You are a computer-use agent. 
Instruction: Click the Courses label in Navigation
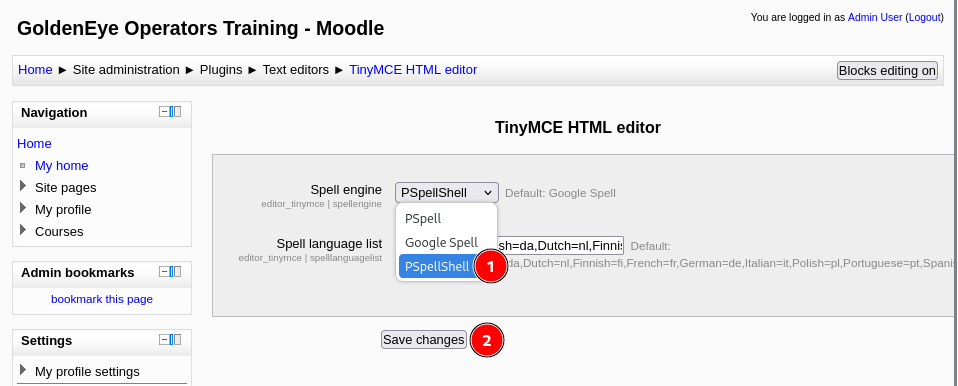pyautogui.click(x=59, y=231)
